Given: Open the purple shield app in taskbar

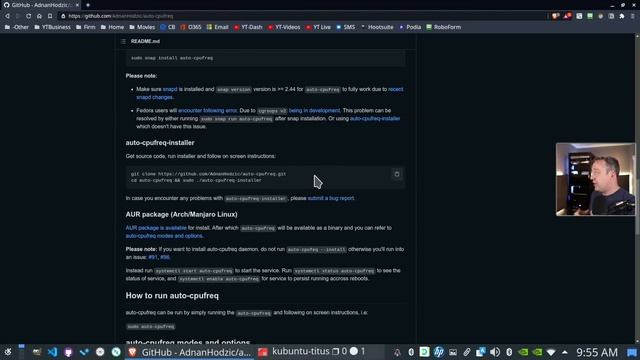Looking at the screenshot, I should click(x=68, y=352).
